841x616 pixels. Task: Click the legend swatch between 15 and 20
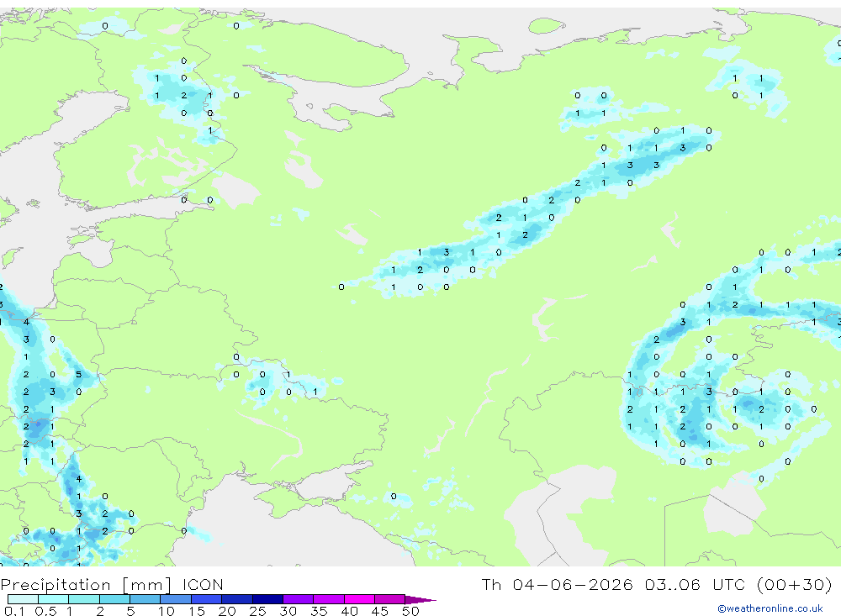[x=207, y=599]
